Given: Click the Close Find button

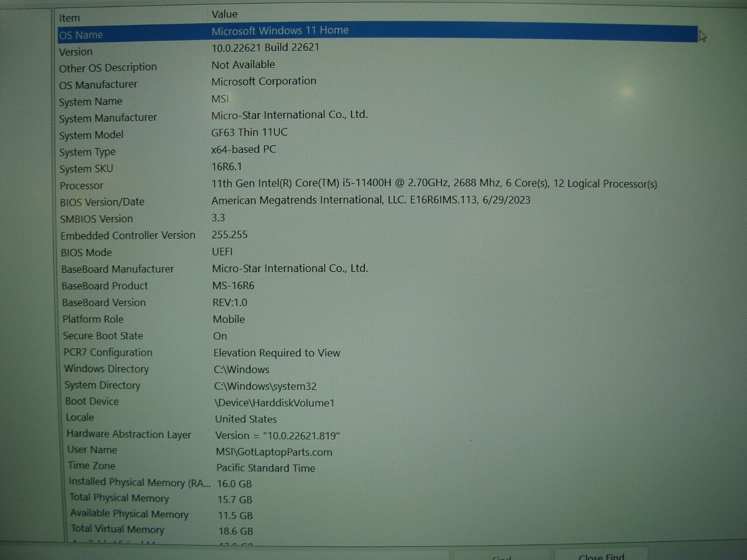Looking at the screenshot, I should click(601, 556).
